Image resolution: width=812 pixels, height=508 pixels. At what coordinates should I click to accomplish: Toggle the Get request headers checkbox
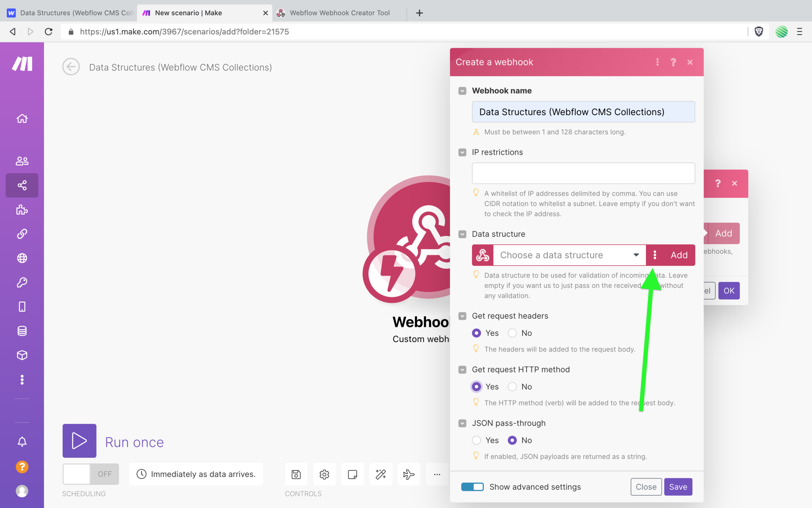(x=462, y=316)
